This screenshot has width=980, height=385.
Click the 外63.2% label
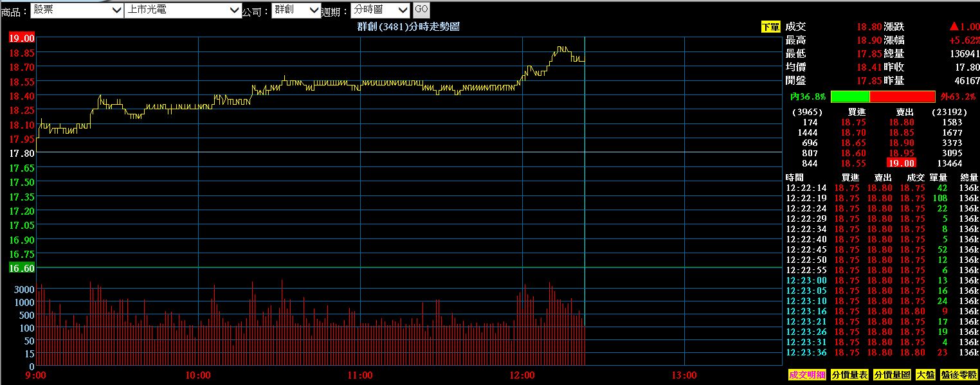(x=957, y=96)
